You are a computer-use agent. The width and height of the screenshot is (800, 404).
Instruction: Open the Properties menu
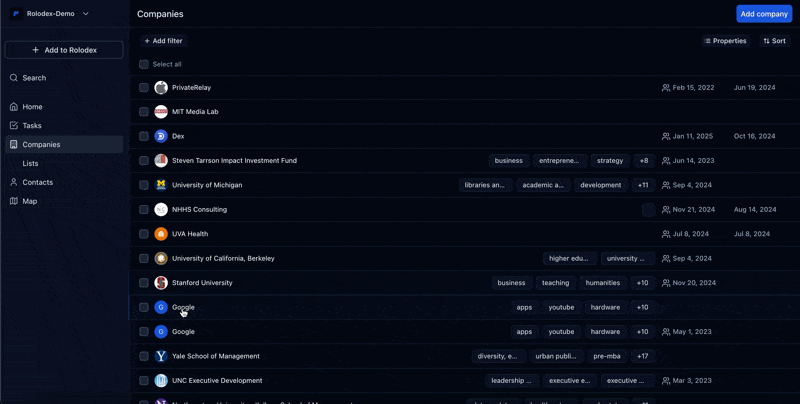tap(725, 41)
